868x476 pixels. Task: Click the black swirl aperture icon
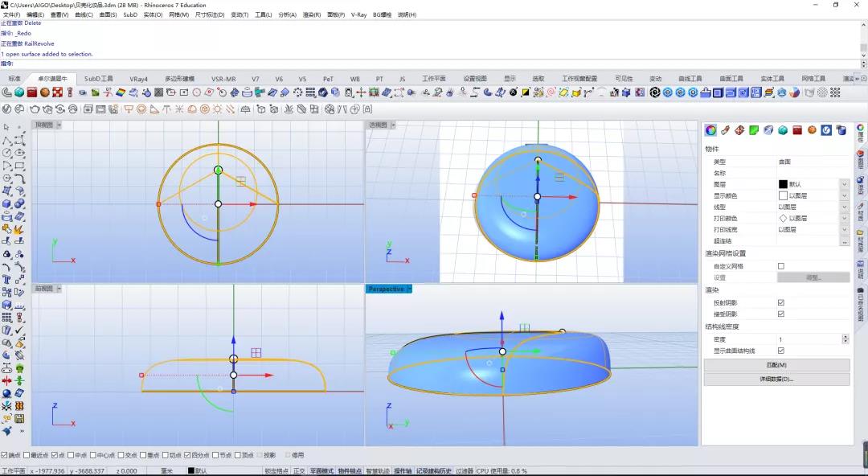point(655,92)
